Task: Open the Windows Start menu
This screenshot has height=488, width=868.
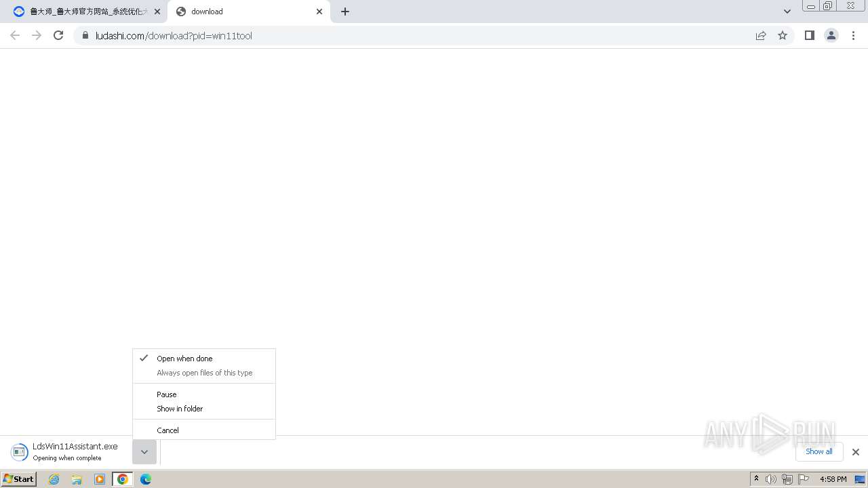Action: (x=19, y=479)
